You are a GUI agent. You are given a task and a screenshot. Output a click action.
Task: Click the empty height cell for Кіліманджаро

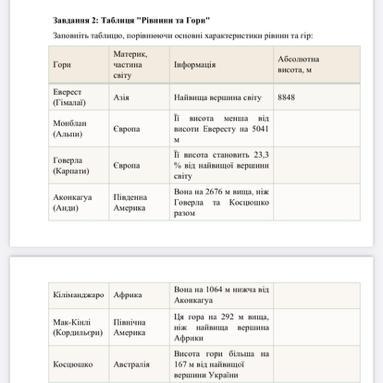pyautogui.click(x=317, y=295)
